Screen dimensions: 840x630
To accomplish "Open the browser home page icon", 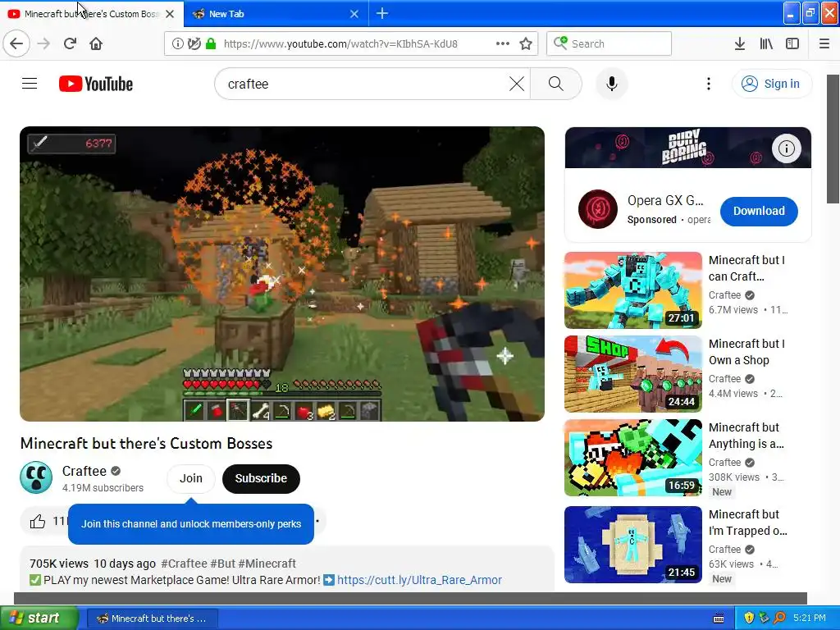I will click(x=96, y=43).
